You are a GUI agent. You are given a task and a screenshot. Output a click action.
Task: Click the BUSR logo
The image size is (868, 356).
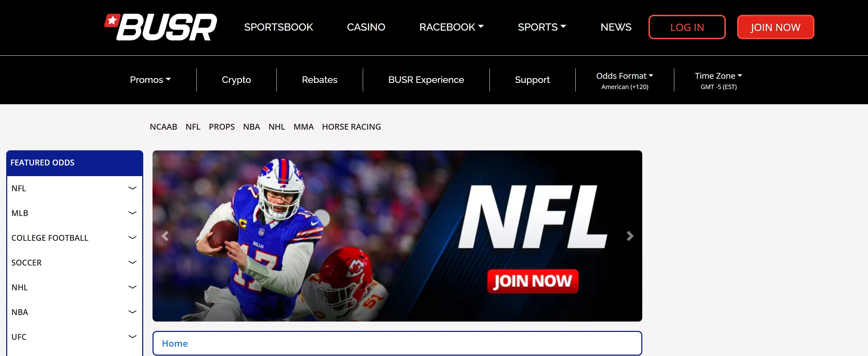[x=161, y=27]
